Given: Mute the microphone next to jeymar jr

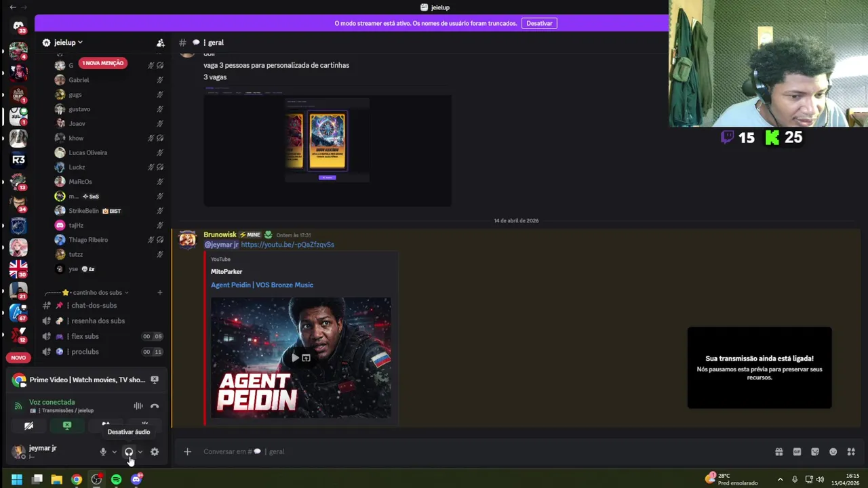Looking at the screenshot, I should click(x=103, y=452).
